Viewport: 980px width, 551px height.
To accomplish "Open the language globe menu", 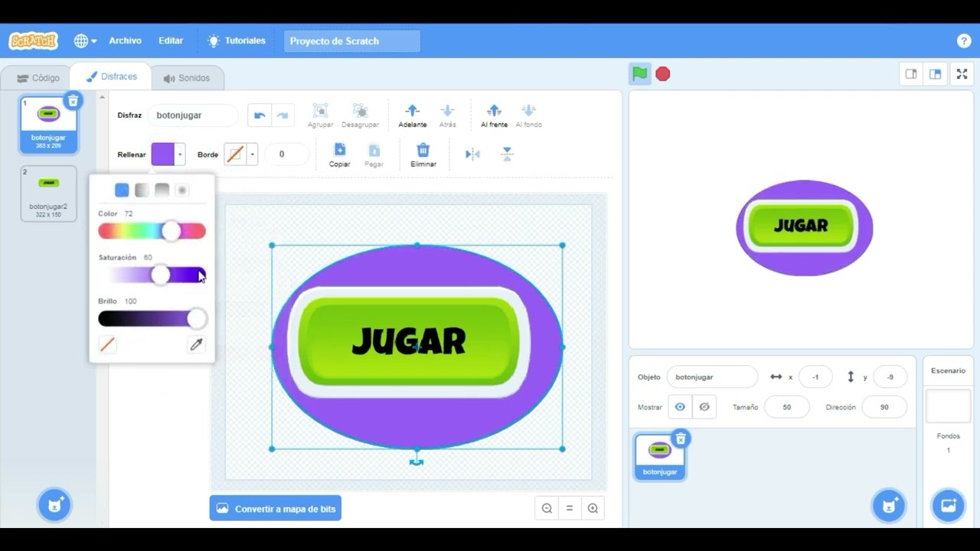I will tap(85, 41).
